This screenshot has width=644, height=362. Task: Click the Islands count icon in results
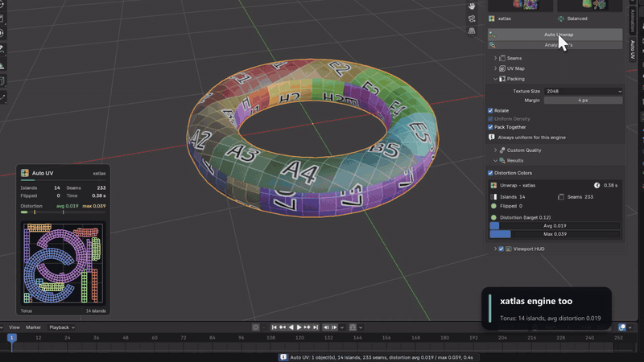point(493,197)
